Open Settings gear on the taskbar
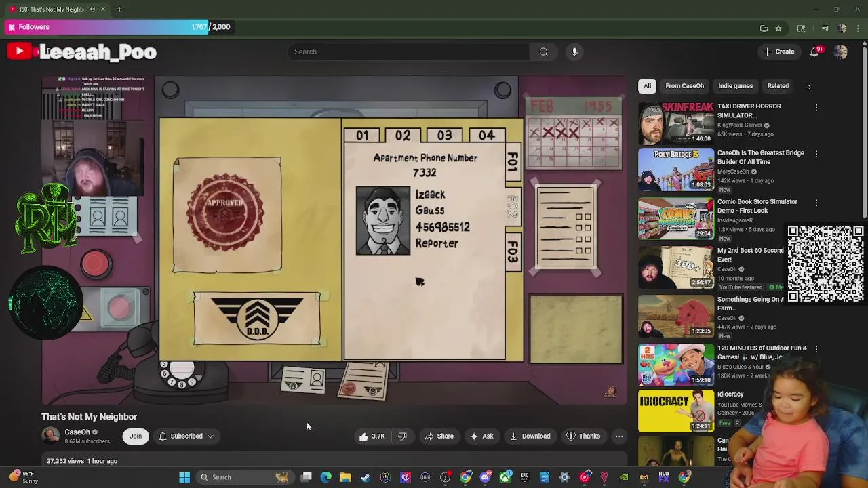 coord(564,477)
